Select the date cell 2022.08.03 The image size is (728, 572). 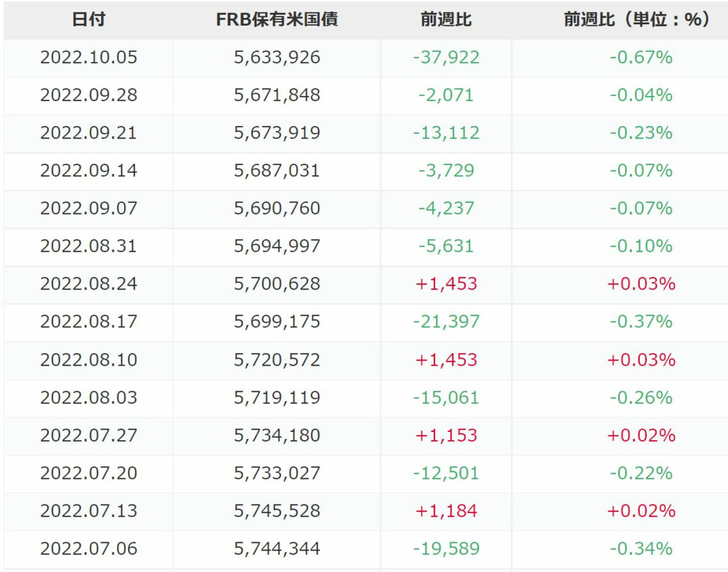point(89,397)
